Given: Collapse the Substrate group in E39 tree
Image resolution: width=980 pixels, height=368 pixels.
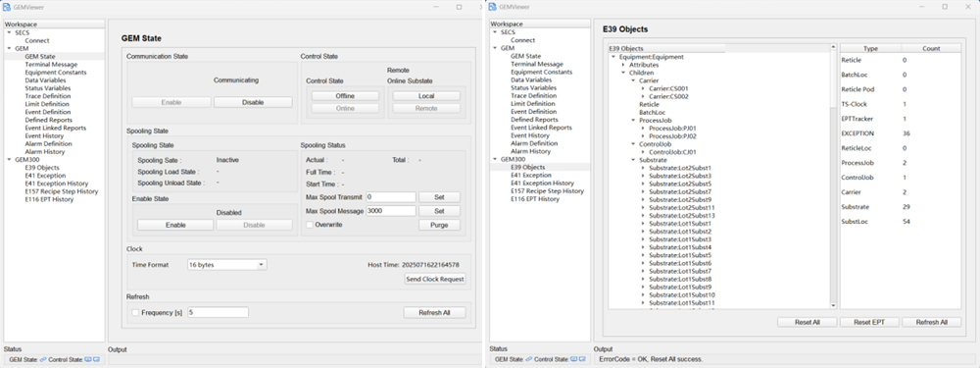Looking at the screenshot, I should [x=634, y=160].
